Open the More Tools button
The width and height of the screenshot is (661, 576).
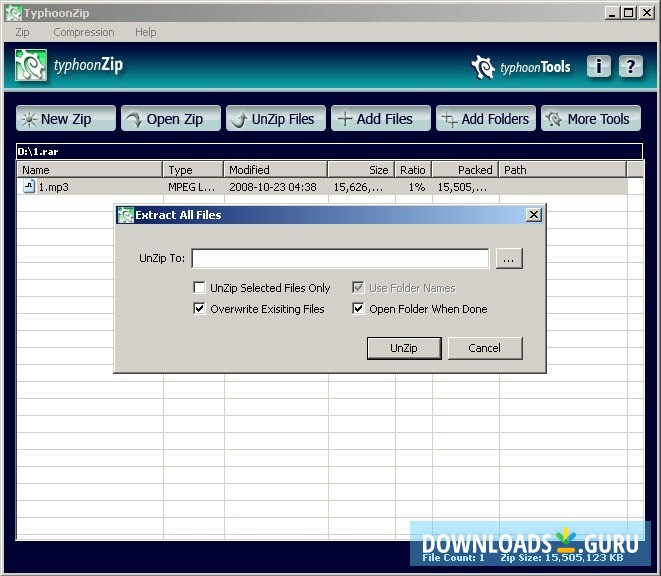591,118
